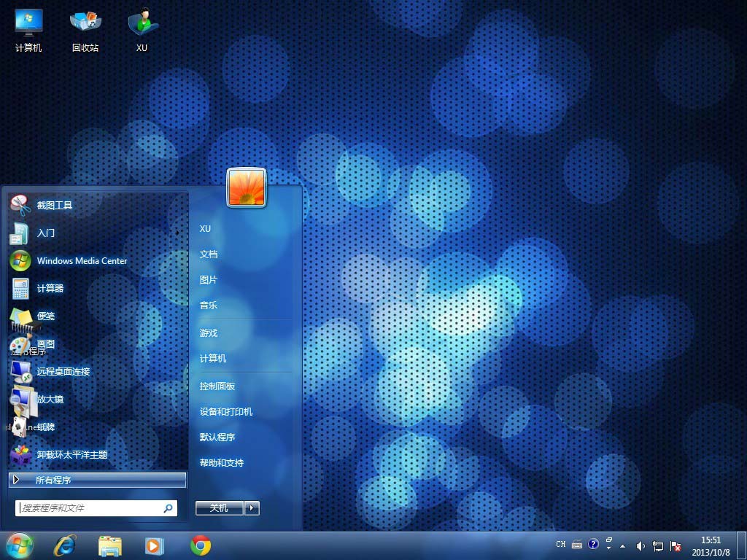Open shutdown options arrow next to 关机
Image resolution: width=747 pixels, height=560 pixels.
click(252, 508)
